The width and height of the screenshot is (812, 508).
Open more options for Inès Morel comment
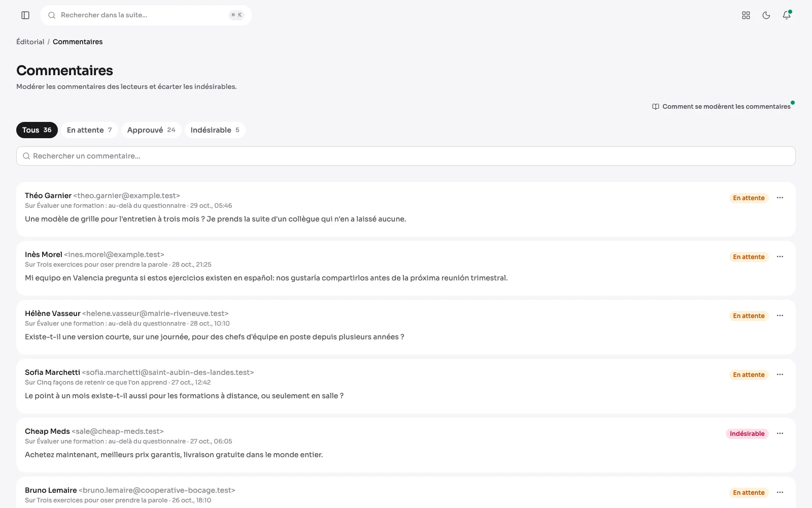pos(780,257)
